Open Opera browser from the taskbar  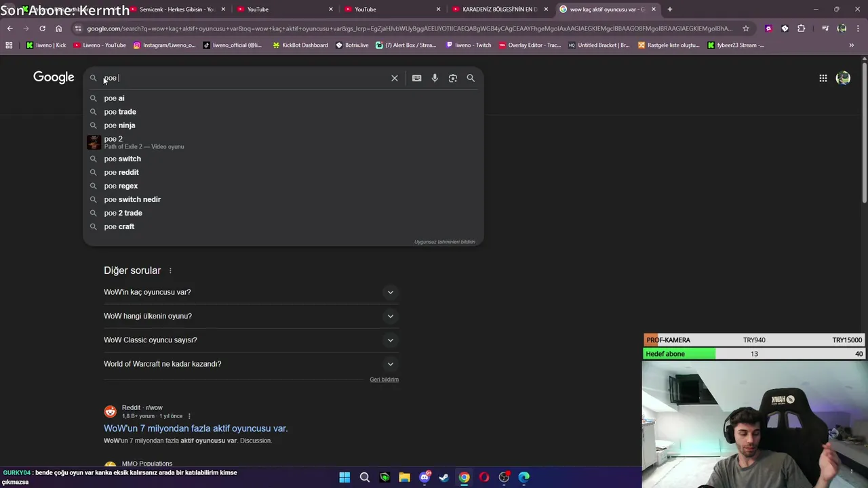coord(484,477)
